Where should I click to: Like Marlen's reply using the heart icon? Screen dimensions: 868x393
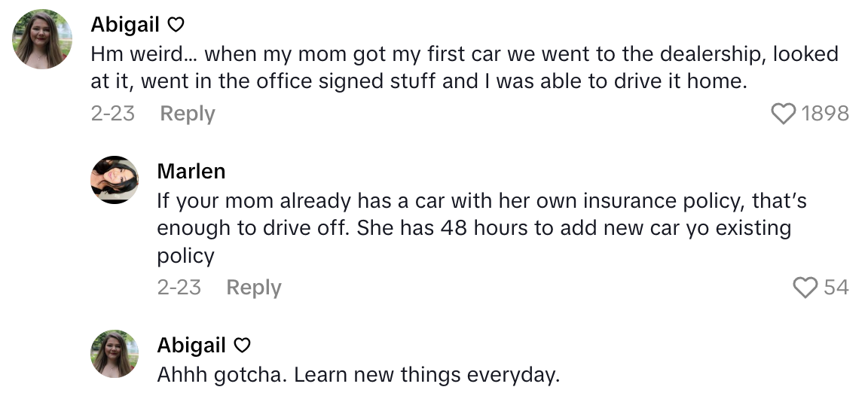tap(805, 287)
